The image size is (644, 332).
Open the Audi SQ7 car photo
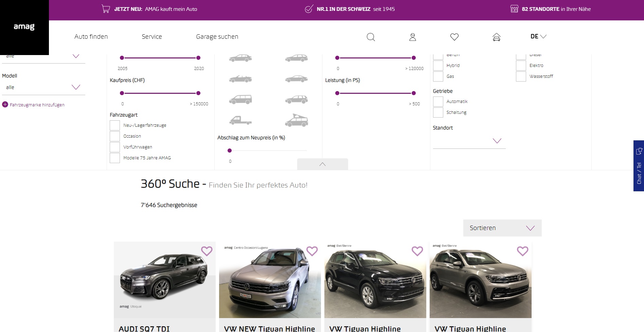[165, 280]
